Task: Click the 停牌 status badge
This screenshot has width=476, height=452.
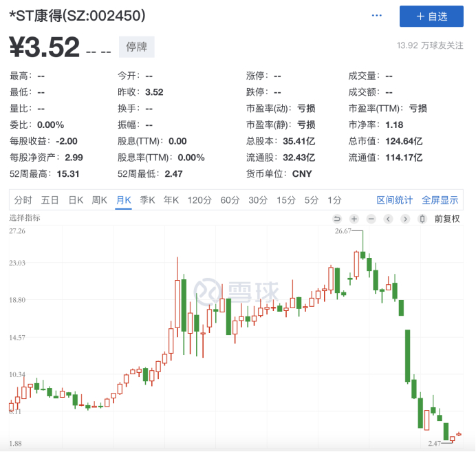Action: pos(137,47)
